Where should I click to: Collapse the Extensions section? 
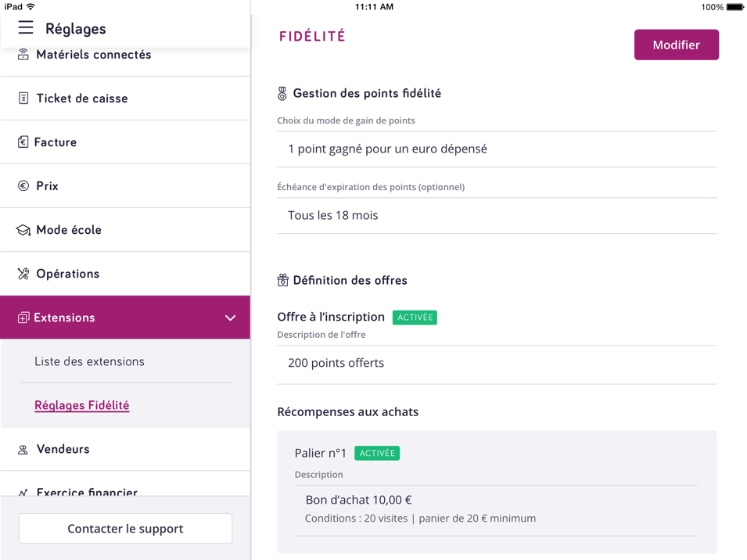230,318
